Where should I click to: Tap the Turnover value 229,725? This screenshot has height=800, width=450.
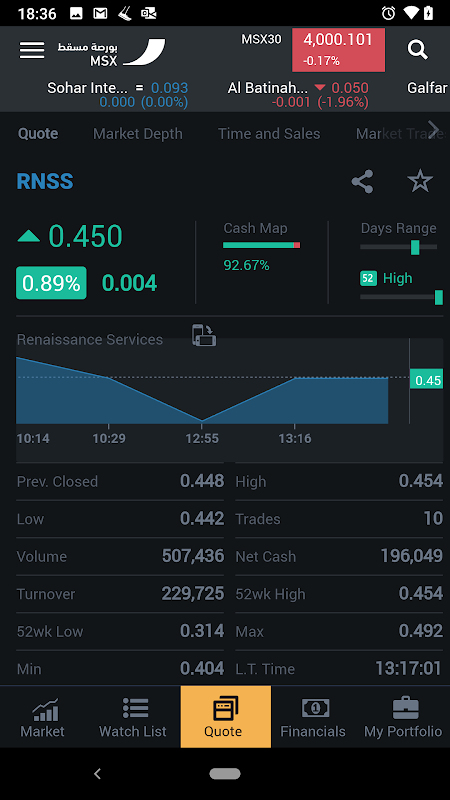(193, 593)
